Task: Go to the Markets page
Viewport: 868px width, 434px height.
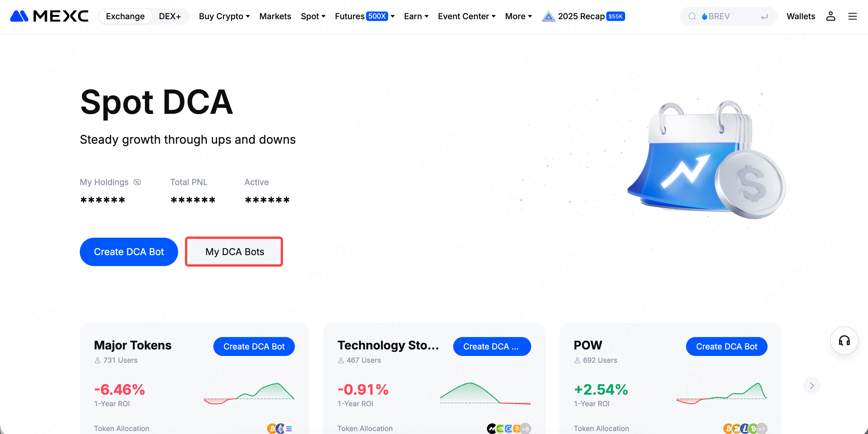Action: click(275, 16)
